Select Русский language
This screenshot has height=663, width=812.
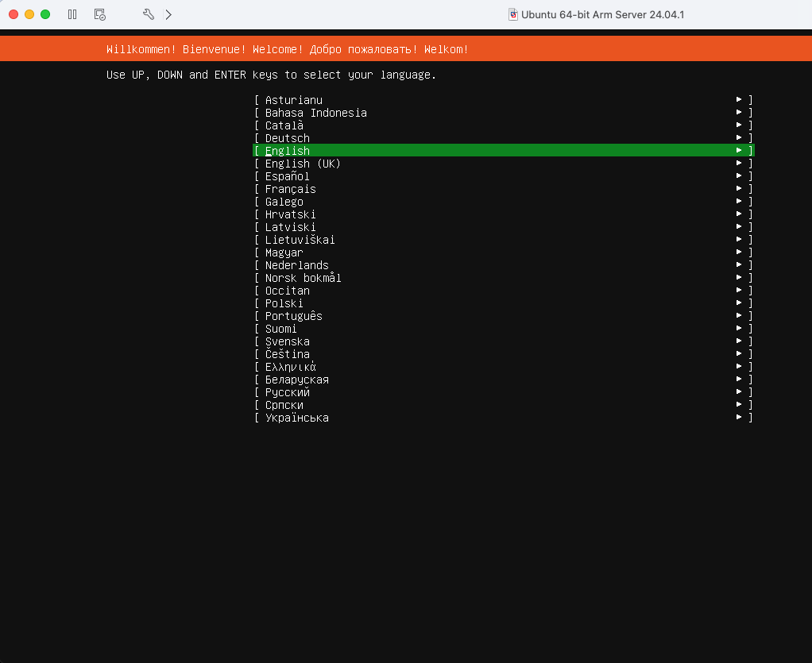tap(504, 392)
